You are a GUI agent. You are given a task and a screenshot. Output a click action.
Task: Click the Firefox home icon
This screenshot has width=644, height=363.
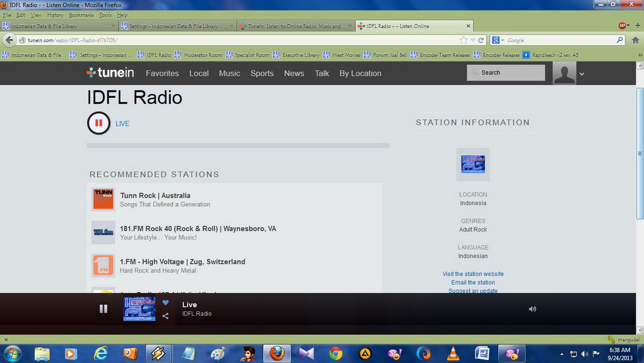click(635, 41)
